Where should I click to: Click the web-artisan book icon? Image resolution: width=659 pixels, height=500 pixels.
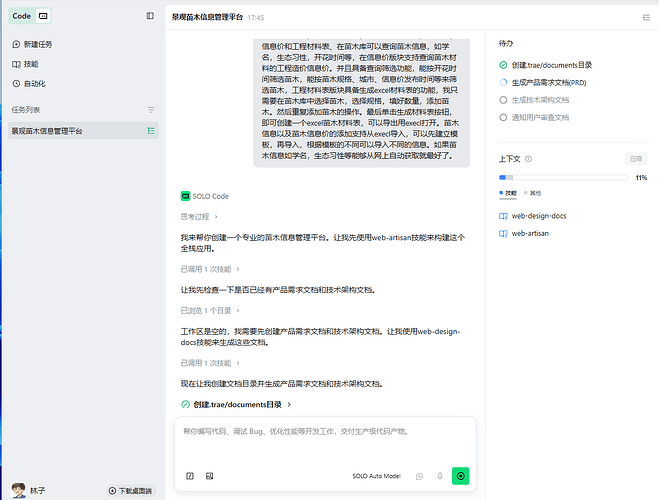(x=503, y=234)
